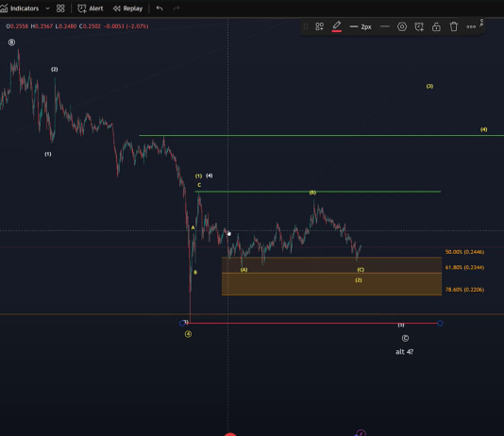Toggle lock on the selected drawing
The width and height of the screenshot is (504, 436).
[436, 26]
